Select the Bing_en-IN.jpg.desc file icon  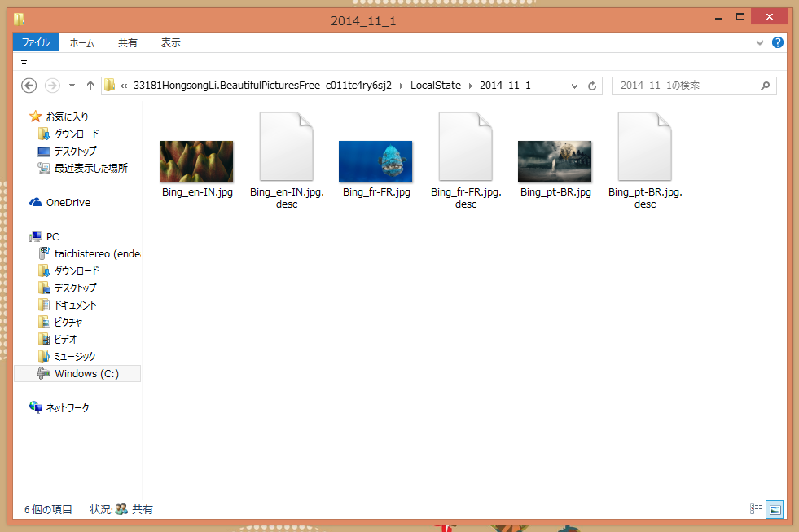pyautogui.click(x=287, y=147)
